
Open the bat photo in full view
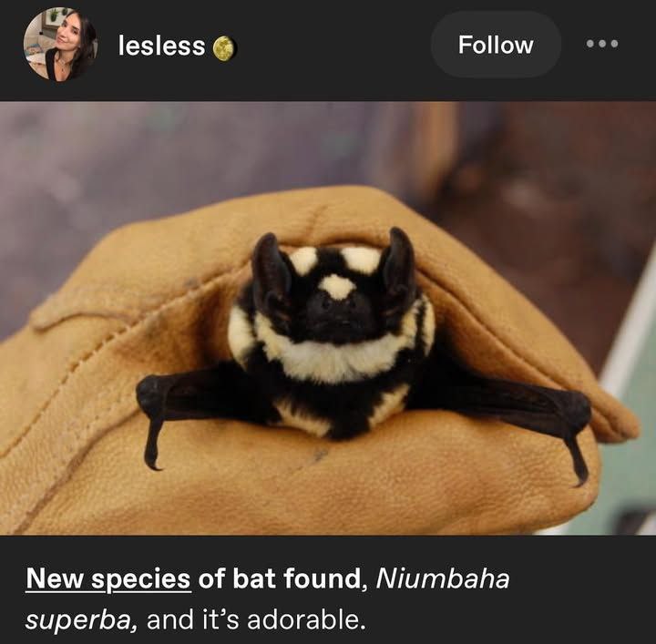pos(328,318)
